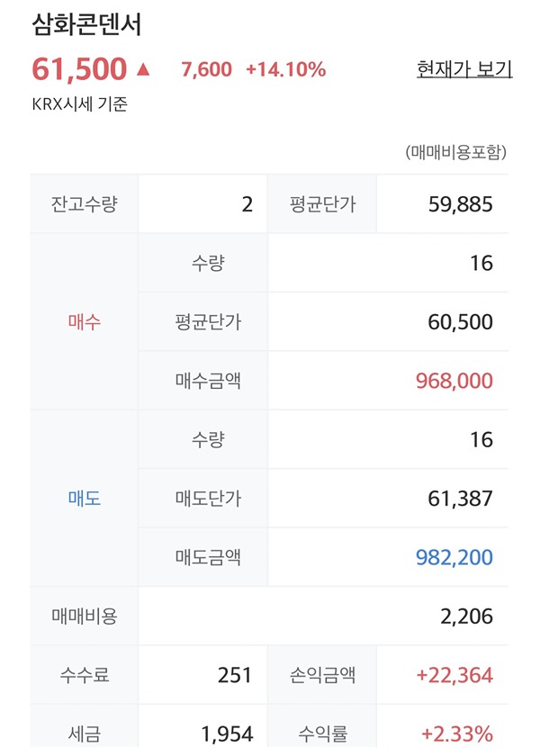Click the red up-triangle price indicator
540x756 pixels.
tap(144, 68)
